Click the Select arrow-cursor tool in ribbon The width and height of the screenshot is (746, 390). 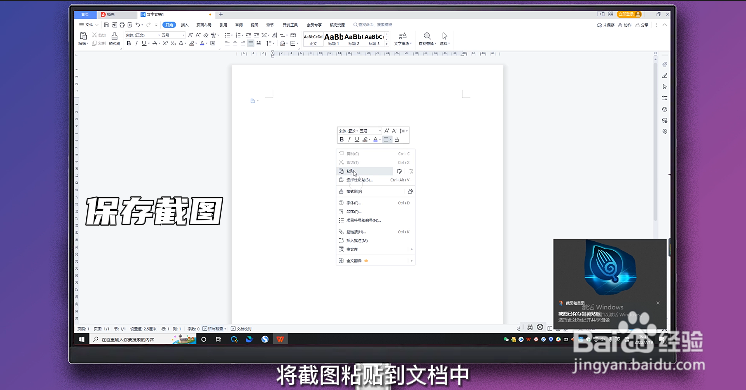(444, 36)
